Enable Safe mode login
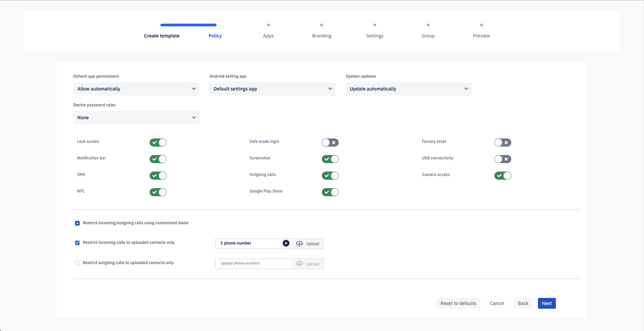The height and width of the screenshot is (331, 644). pos(330,143)
